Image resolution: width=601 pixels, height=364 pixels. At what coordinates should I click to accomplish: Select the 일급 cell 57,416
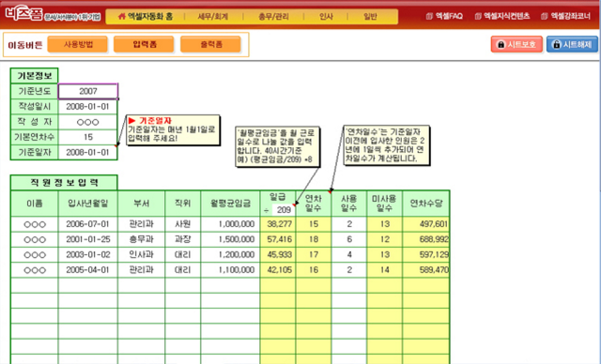[278, 239]
